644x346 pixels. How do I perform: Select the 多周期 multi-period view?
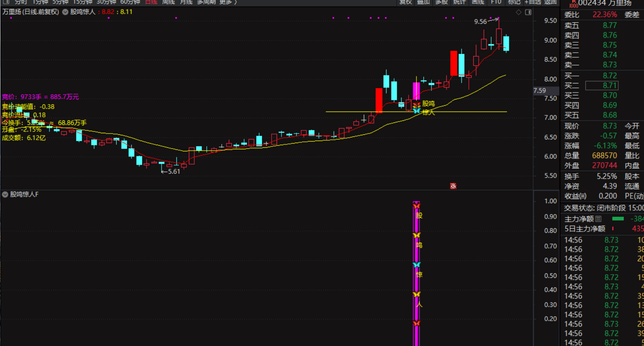point(206,2)
